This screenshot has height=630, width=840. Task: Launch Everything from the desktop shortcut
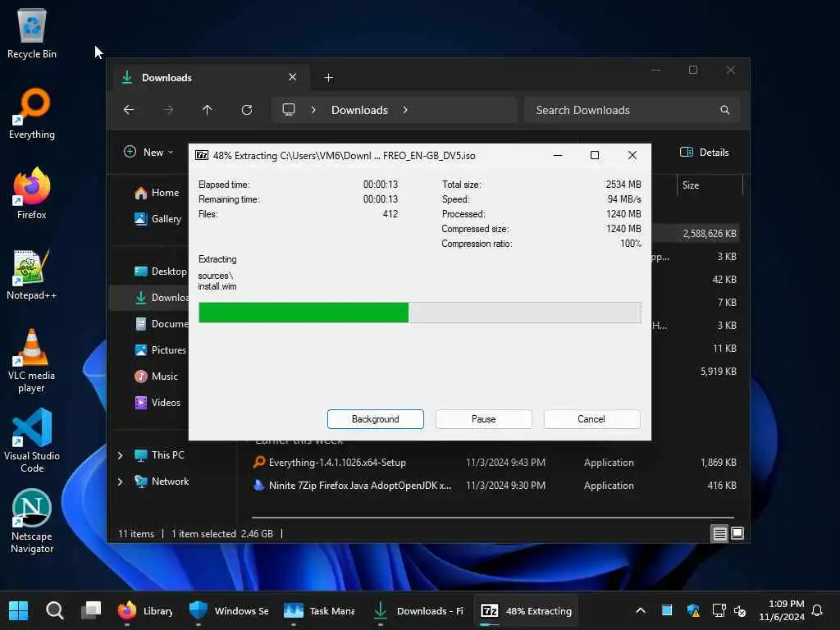click(32, 113)
